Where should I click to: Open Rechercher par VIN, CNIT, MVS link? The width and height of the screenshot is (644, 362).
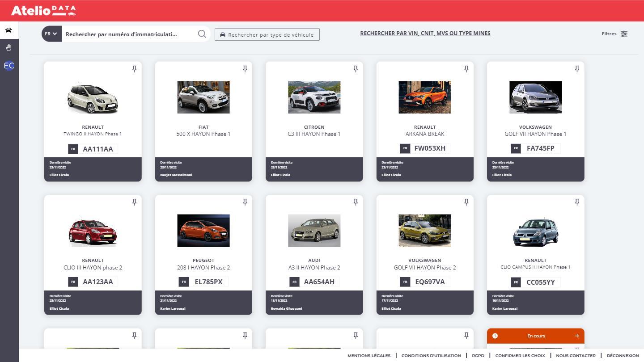425,34
